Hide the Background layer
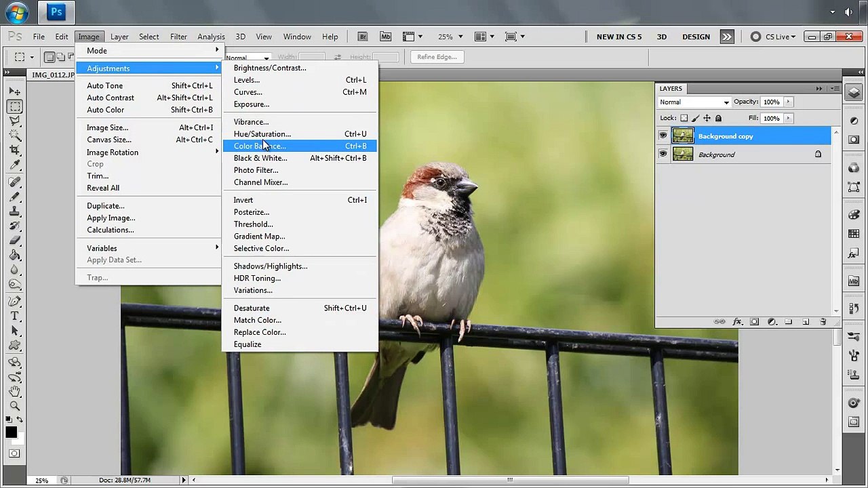Screen dimensions: 868x488 [663, 155]
